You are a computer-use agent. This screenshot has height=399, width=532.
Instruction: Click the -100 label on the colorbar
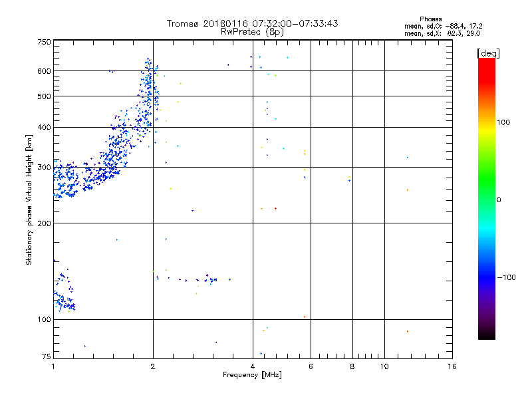coord(506,277)
